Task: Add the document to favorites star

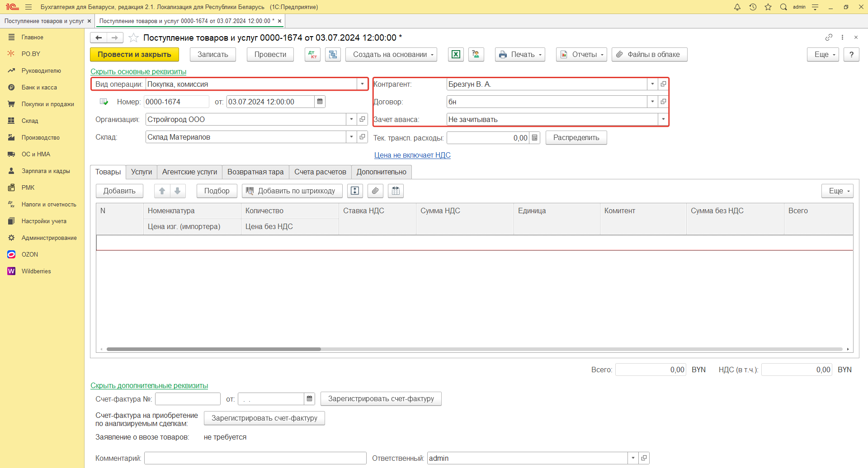Action: coord(133,38)
